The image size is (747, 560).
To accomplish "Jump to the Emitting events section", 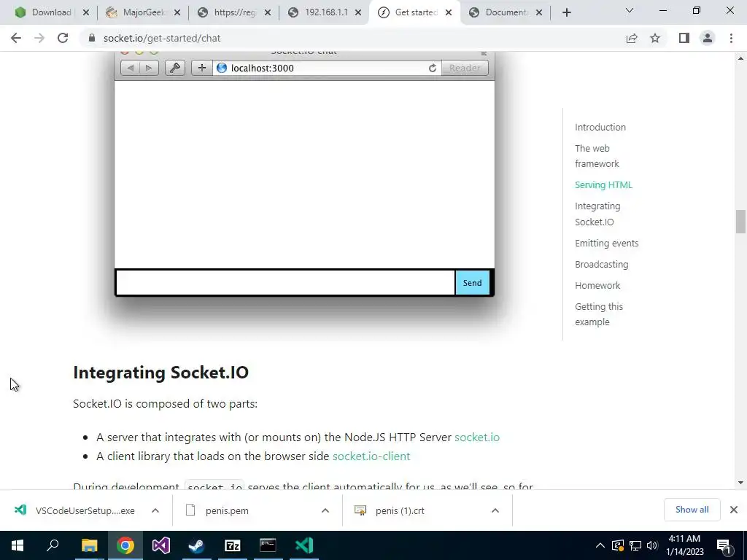I will tap(606, 243).
